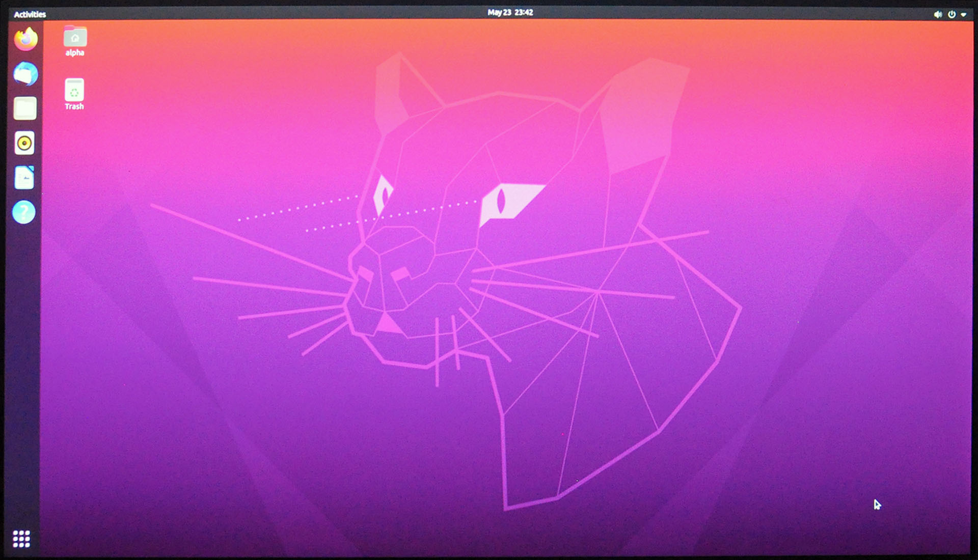Select the Trash desktop icon
978x560 pixels.
pyautogui.click(x=74, y=94)
